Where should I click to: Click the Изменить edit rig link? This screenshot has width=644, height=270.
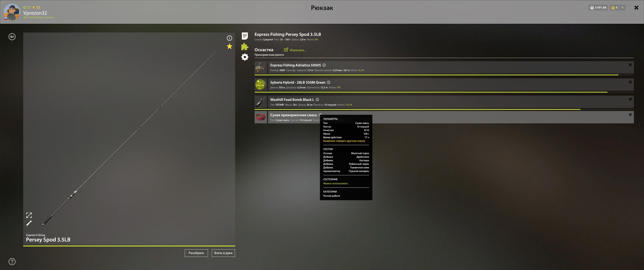pyautogui.click(x=295, y=50)
